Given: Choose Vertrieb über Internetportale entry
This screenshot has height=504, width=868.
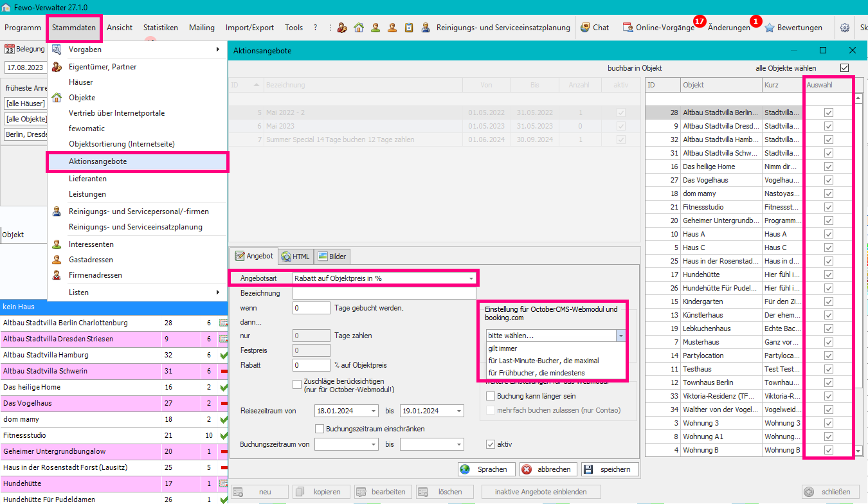Looking at the screenshot, I should click(x=138, y=113).
